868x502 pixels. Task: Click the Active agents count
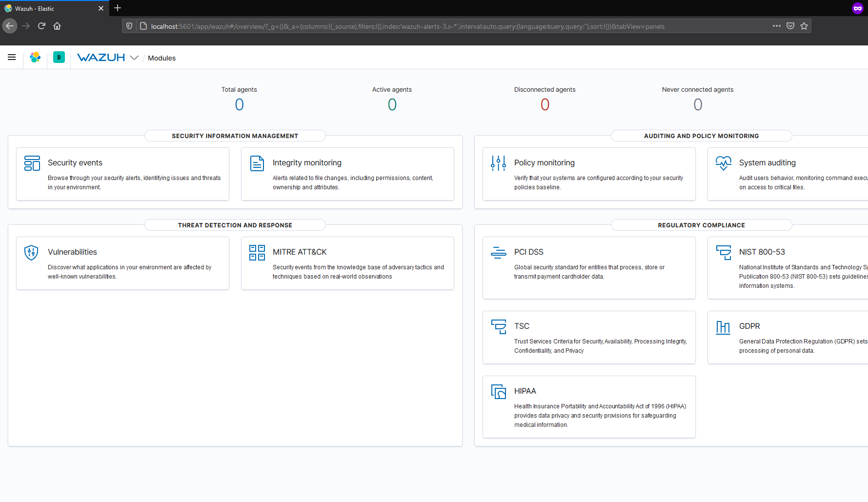[x=392, y=104]
